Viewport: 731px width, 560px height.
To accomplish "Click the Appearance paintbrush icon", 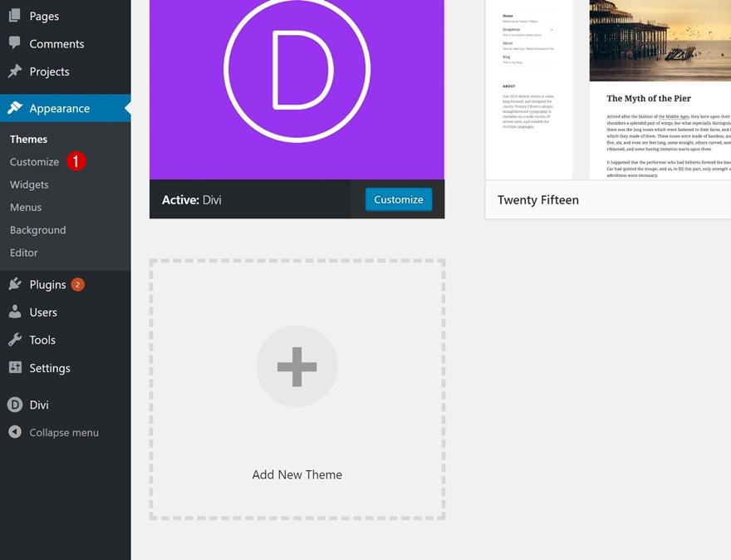I will coord(15,108).
